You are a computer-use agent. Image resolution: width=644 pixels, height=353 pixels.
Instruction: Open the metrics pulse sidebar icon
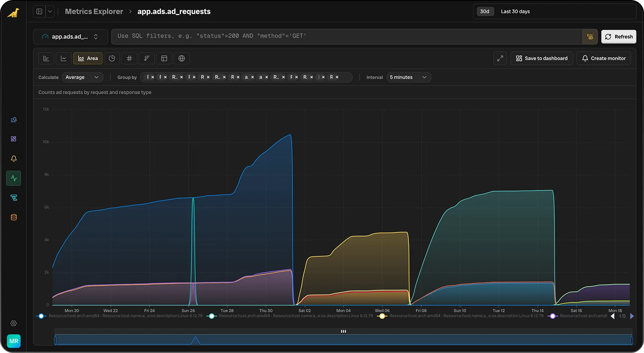click(x=14, y=178)
